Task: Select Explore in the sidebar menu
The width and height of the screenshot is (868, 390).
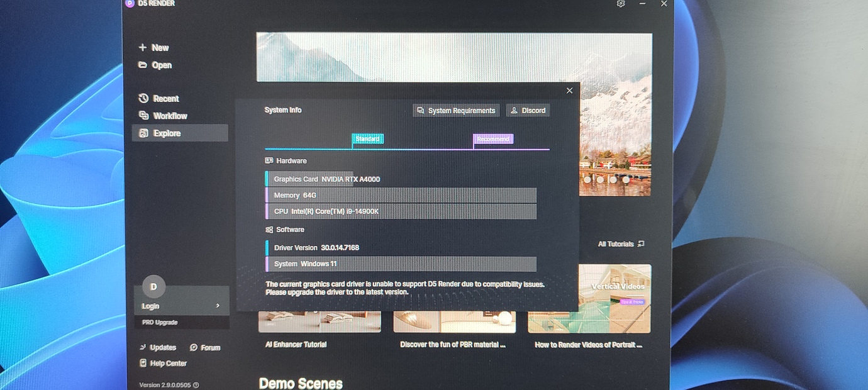Action: pos(166,133)
